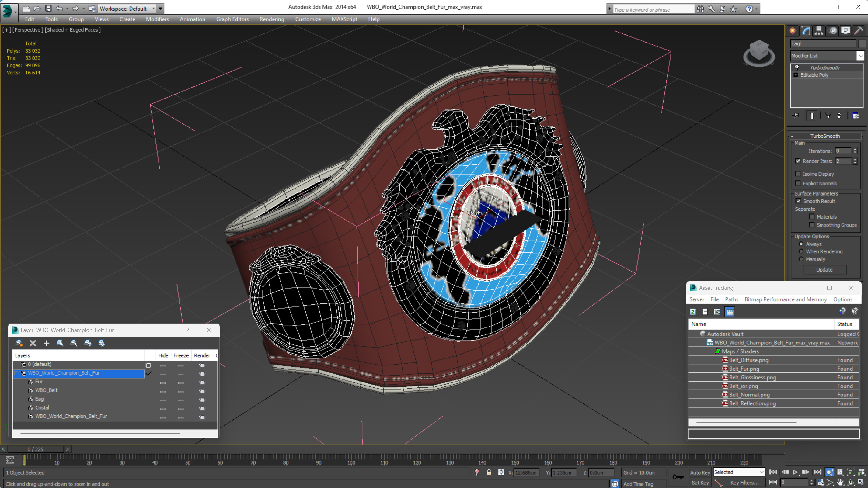
Task: Click the Pin Stack icon
Action: click(796, 116)
